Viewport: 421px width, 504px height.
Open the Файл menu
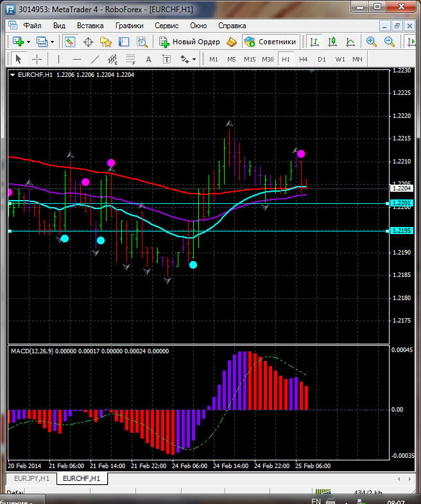click(x=32, y=26)
